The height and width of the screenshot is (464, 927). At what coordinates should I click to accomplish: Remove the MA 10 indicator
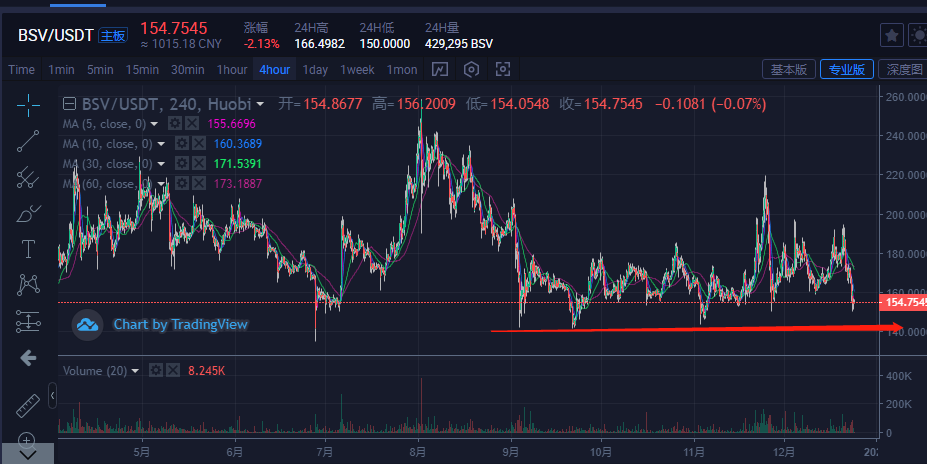199,144
